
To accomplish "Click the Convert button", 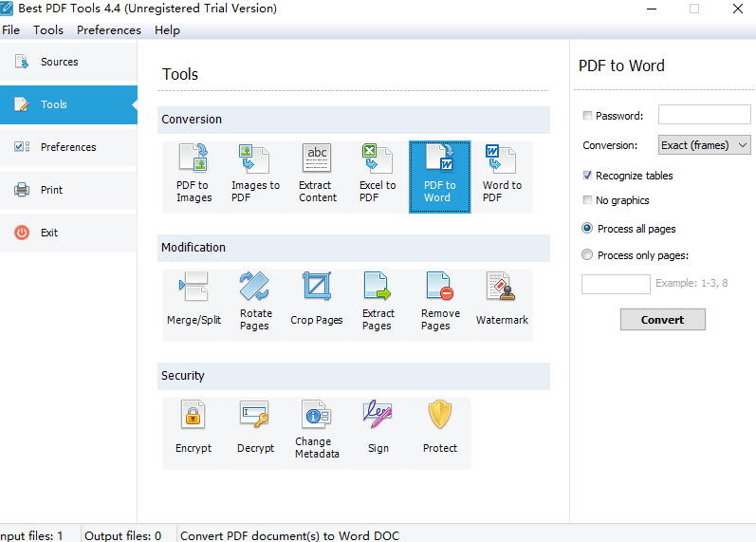I will pyautogui.click(x=662, y=320).
